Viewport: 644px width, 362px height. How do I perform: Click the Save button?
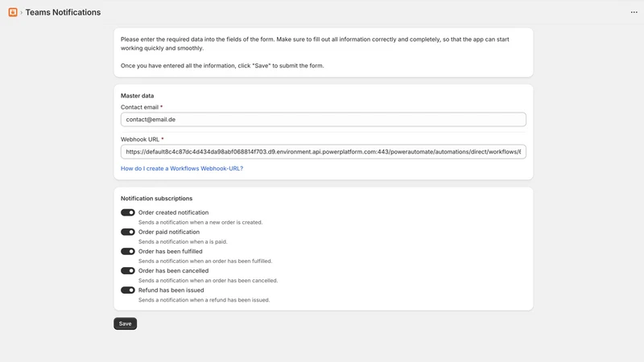(x=126, y=324)
